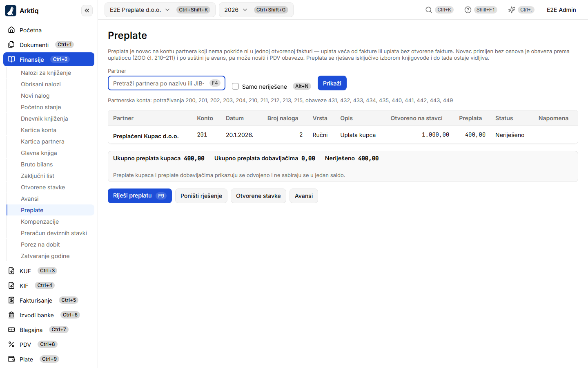The height and width of the screenshot is (368, 588).
Task: Click the Fakturisanje invoice icon
Action: click(11, 300)
